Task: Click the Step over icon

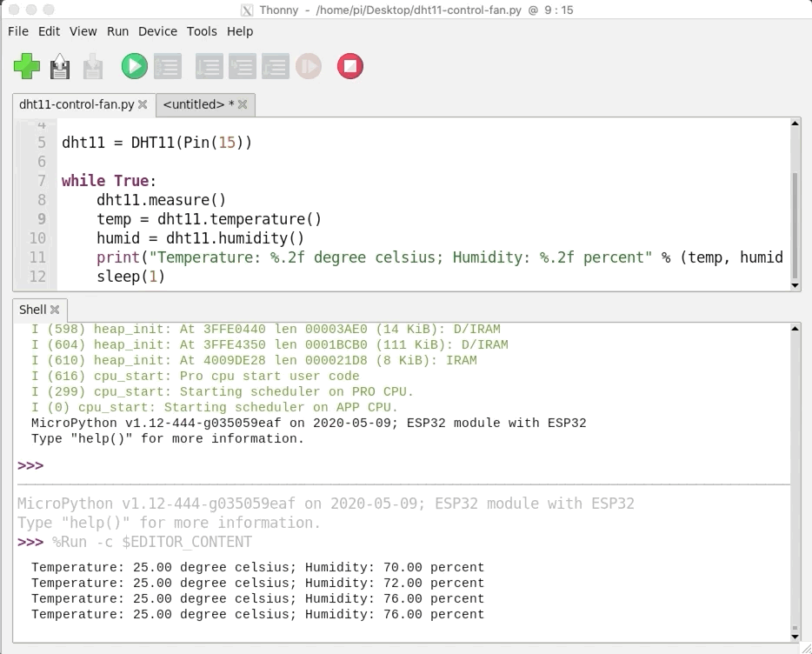Action: point(210,66)
